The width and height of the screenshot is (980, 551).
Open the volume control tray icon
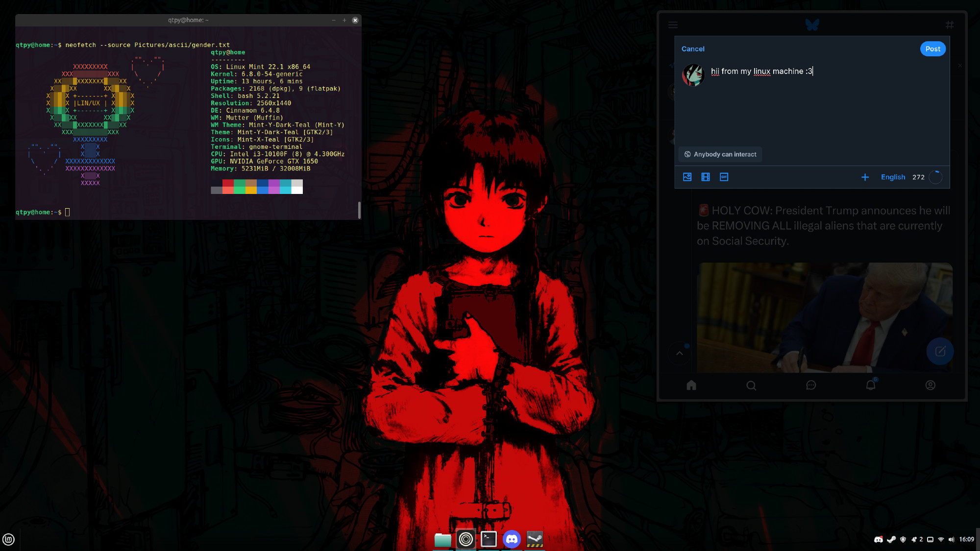click(951, 540)
